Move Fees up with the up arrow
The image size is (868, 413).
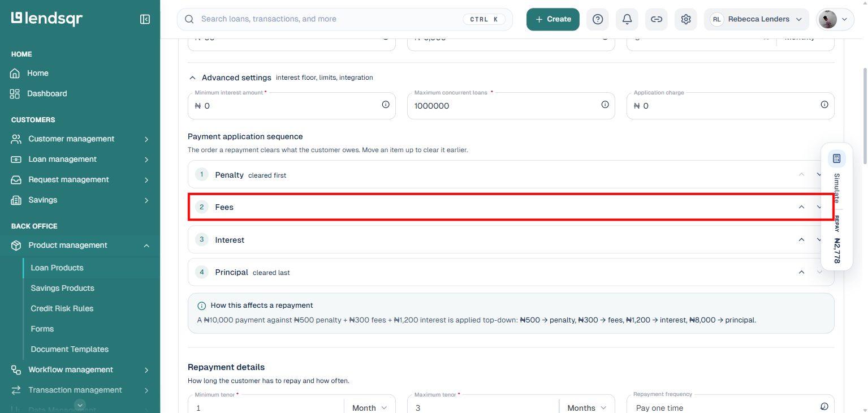[x=801, y=207]
